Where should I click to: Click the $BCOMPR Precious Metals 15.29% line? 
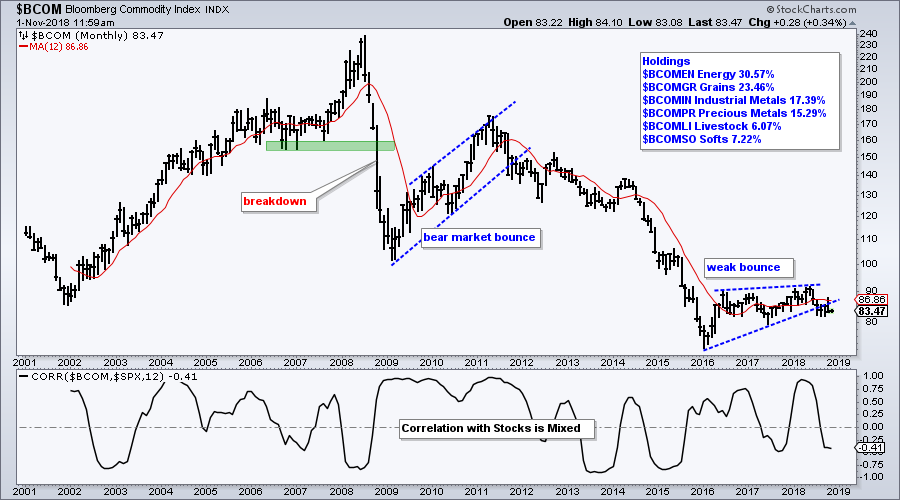pyautogui.click(x=734, y=113)
